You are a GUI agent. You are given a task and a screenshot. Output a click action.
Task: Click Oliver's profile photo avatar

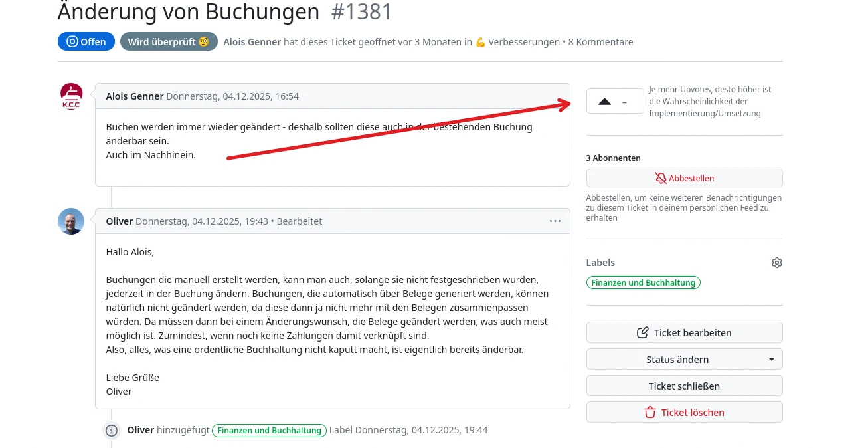(x=71, y=221)
